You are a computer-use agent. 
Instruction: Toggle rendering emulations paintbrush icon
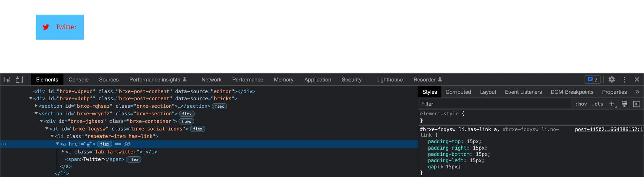click(x=624, y=104)
